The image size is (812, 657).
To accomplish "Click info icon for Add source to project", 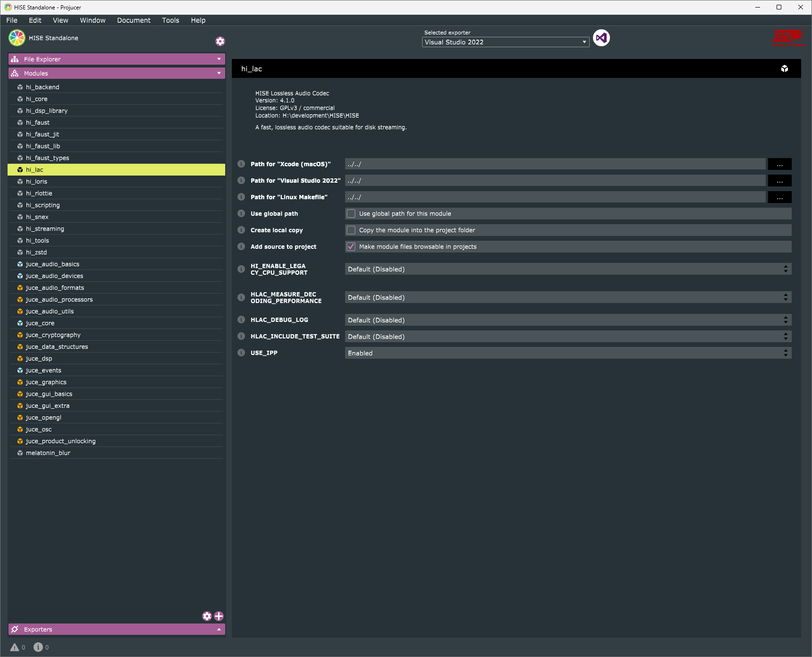I will (x=241, y=247).
